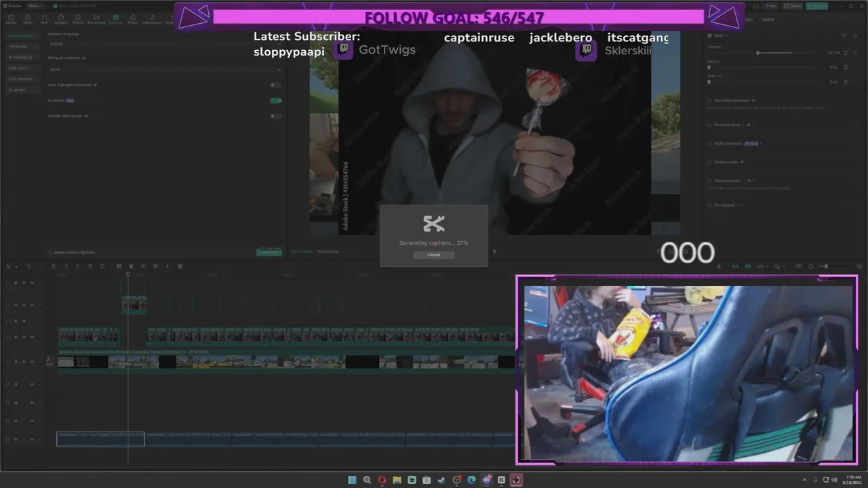The image size is (868, 488).
Task: Enable Audio translator checkbox
Action: 709,144
